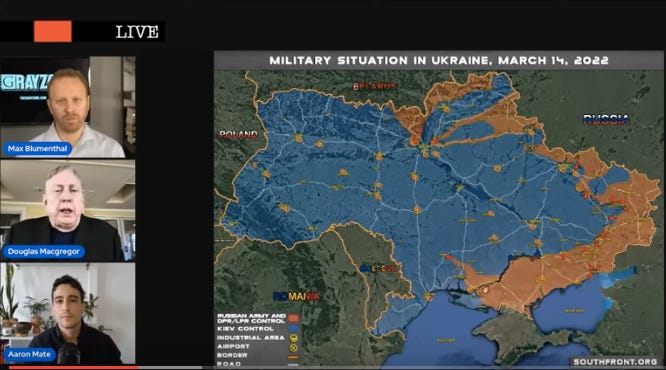
Task: Click the orange rectangle beside the LIVE label
Action: click(53, 31)
